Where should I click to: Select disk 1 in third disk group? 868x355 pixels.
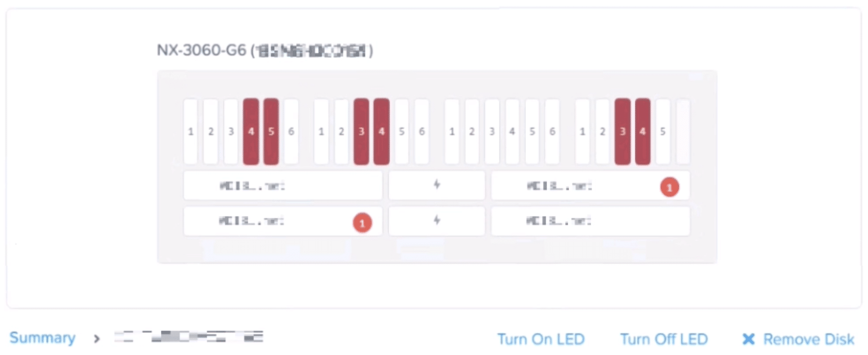coord(452,132)
